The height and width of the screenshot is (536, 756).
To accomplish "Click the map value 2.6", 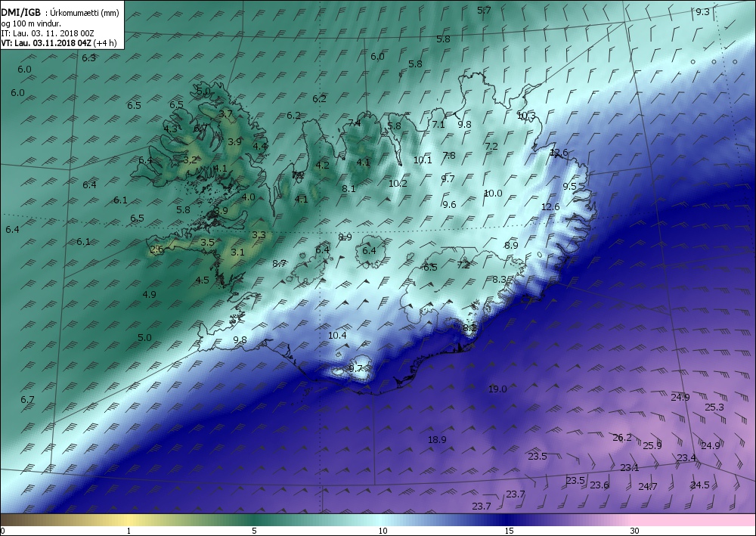I will (156, 249).
